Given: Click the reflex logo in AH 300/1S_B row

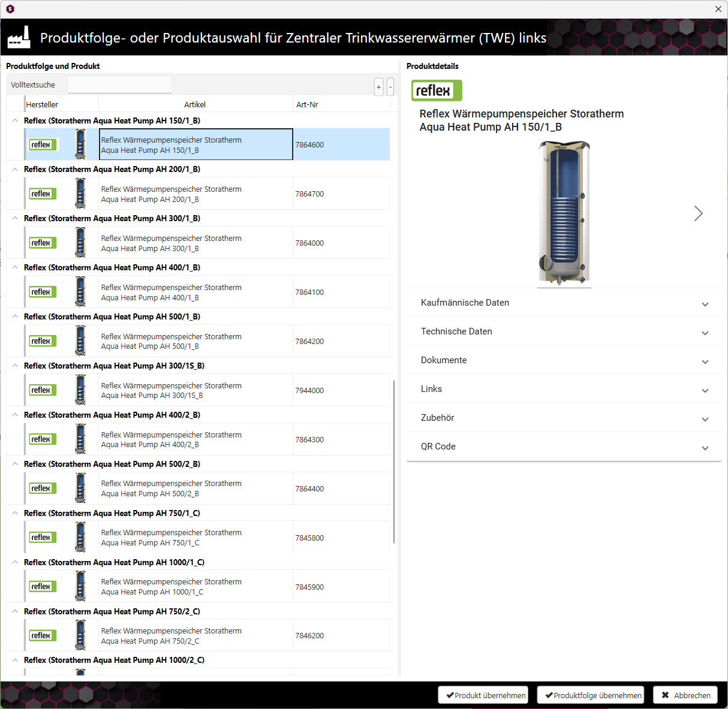Looking at the screenshot, I should pyautogui.click(x=43, y=390).
